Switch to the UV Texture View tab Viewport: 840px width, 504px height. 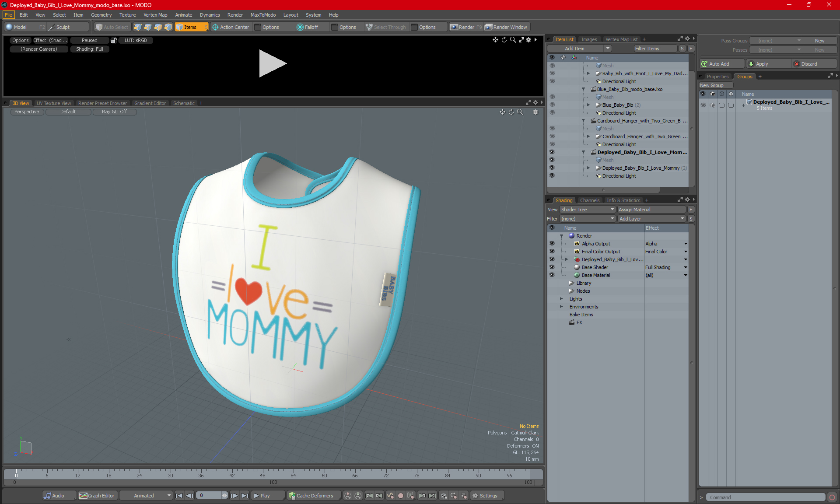pyautogui.click(x=54, y=103)
